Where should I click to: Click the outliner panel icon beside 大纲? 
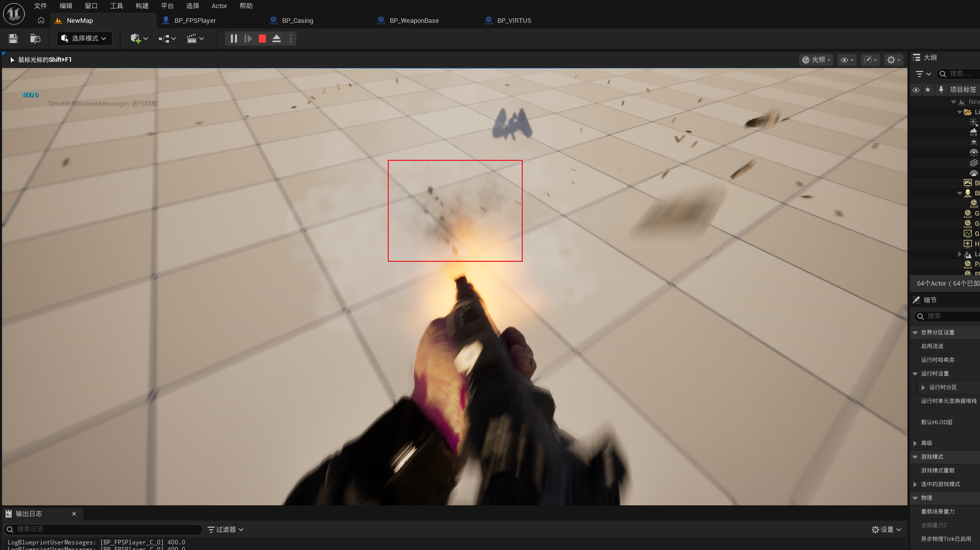click(917, 57)
